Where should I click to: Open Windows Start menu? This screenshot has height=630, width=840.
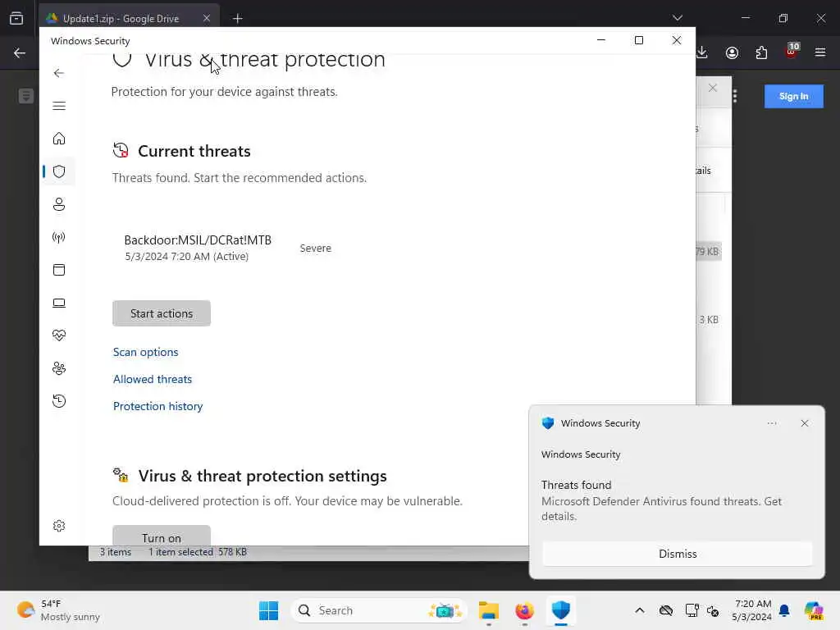[268, 610]
